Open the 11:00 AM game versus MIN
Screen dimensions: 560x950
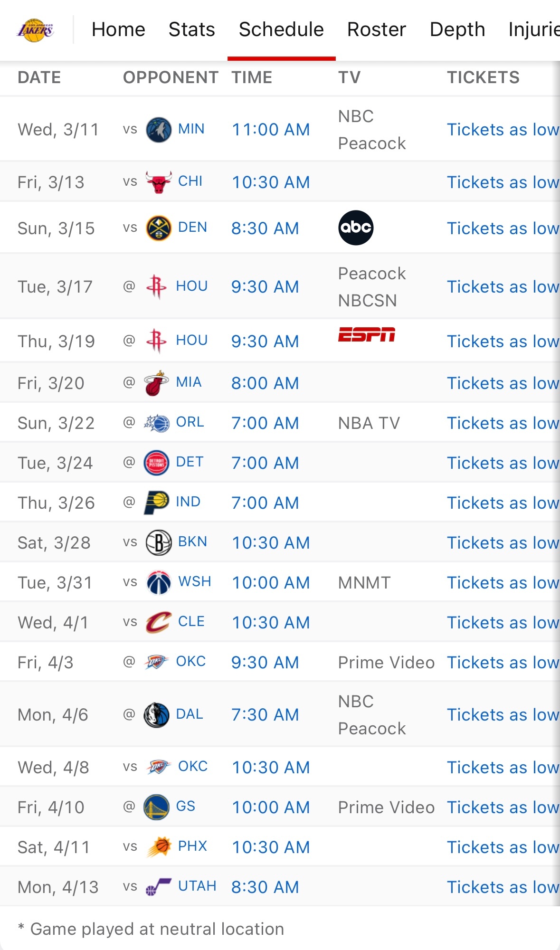click(271, 130)
